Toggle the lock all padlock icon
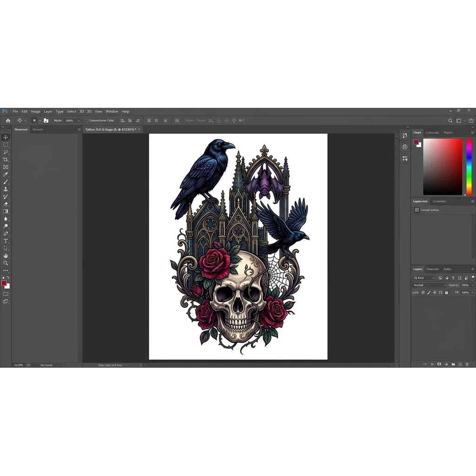Image resolution: width=476 pixels, height=476 pixels. (446, 292)
